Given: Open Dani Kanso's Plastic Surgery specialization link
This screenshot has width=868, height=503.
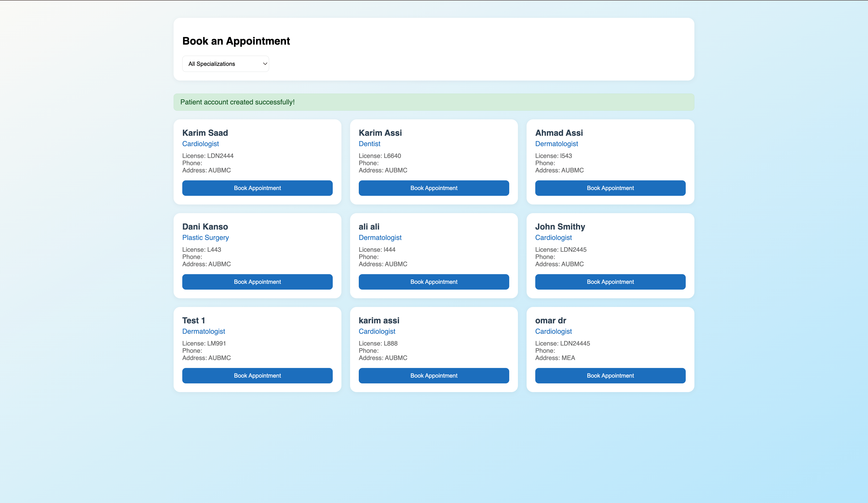Looking at the screenshot, I should (x=205, y=237).
